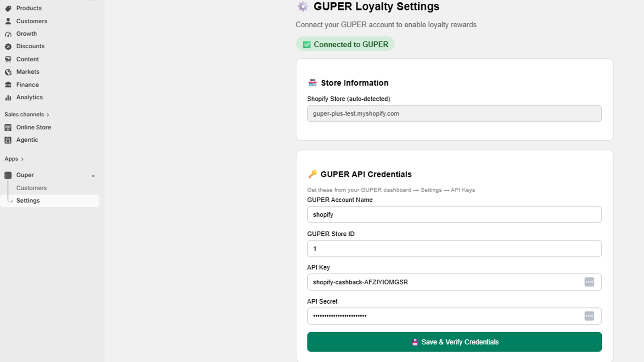Click the Online Store storefront icon
This screenshot has height=362, width=644.
click(8, 128)
